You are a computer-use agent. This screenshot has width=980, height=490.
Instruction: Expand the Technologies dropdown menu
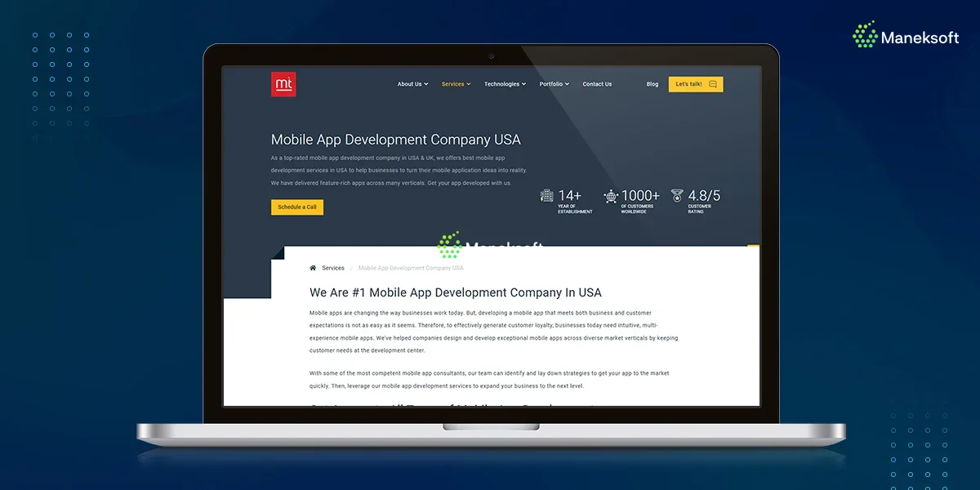pos(505,84)
